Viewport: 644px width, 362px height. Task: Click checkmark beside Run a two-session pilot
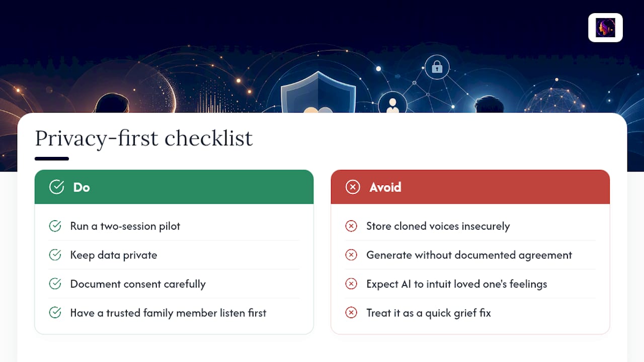pyautogui.click(x=55, y=226)
